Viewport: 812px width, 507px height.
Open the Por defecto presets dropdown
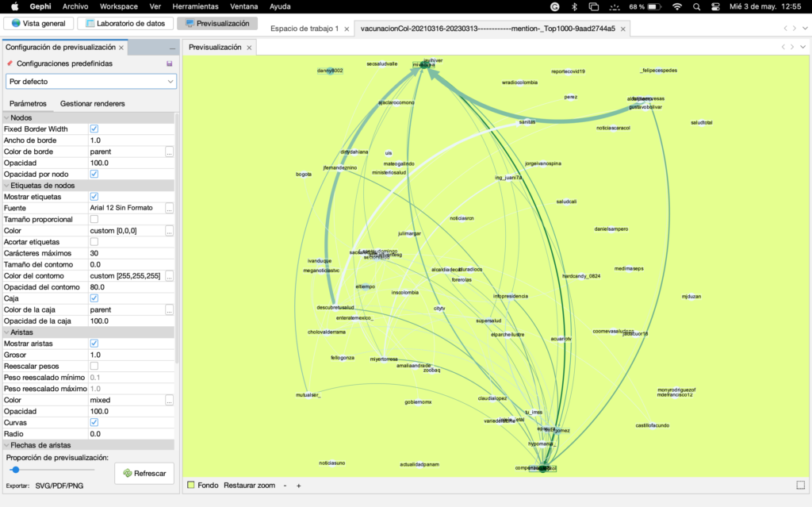(90, 81)
